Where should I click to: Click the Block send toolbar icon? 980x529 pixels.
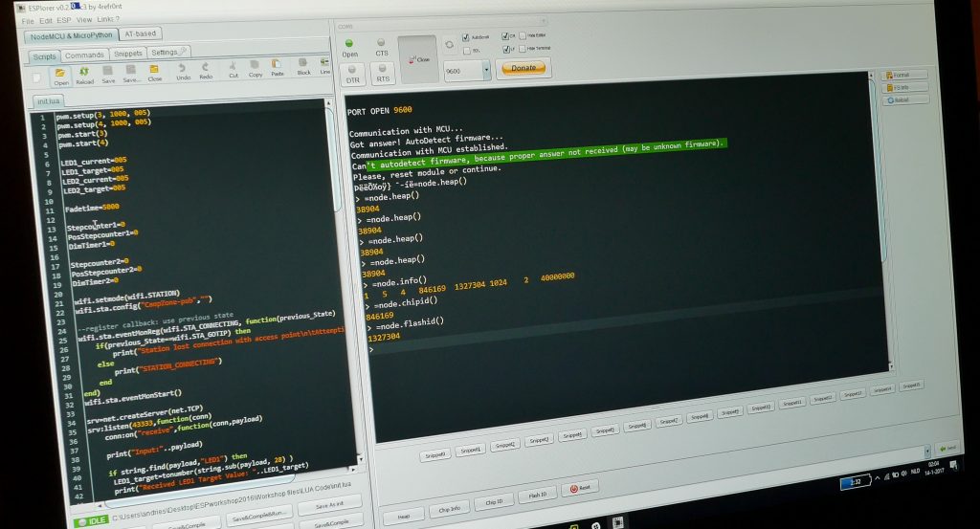point(303,66)
